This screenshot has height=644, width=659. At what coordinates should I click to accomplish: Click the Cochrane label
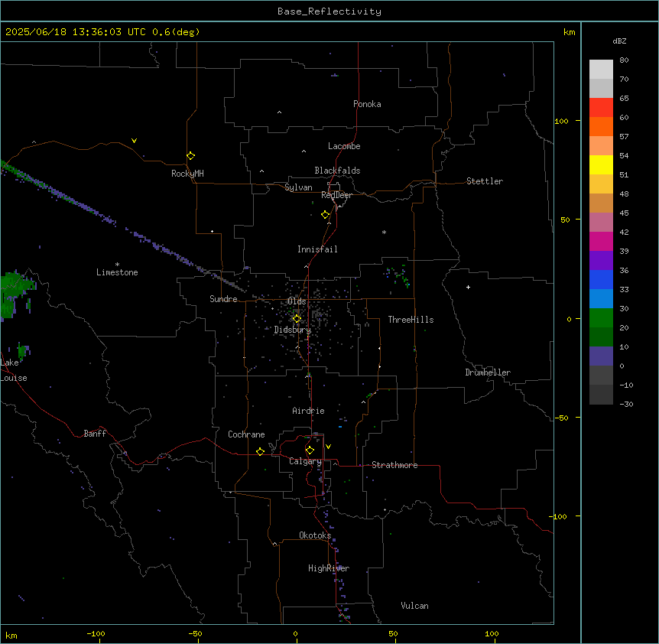(246, 434)
